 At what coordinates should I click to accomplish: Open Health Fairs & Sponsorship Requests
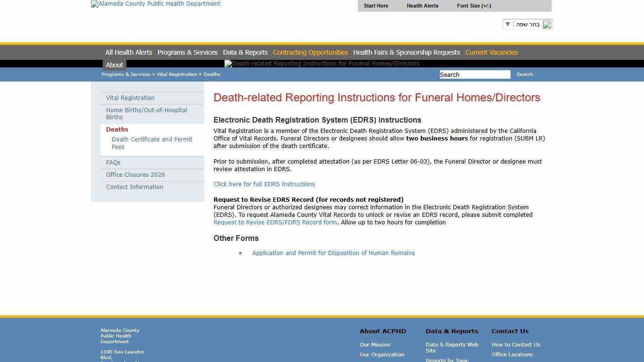pos(406,52)
